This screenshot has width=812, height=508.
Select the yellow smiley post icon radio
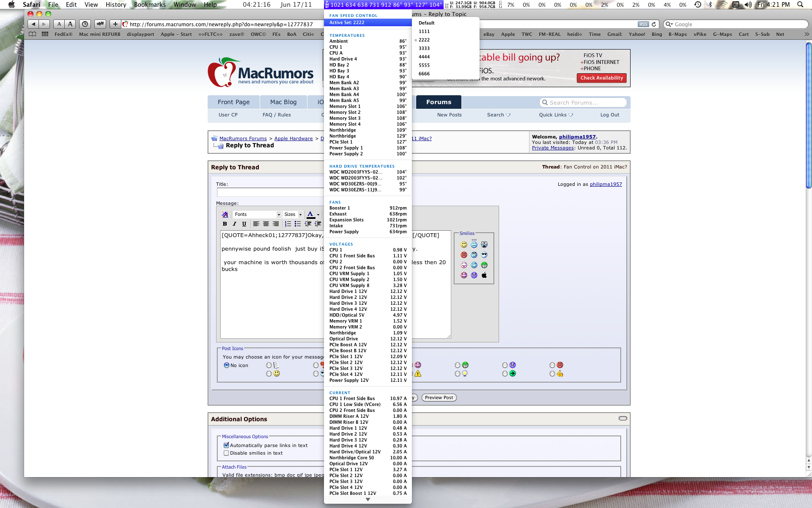269,374
